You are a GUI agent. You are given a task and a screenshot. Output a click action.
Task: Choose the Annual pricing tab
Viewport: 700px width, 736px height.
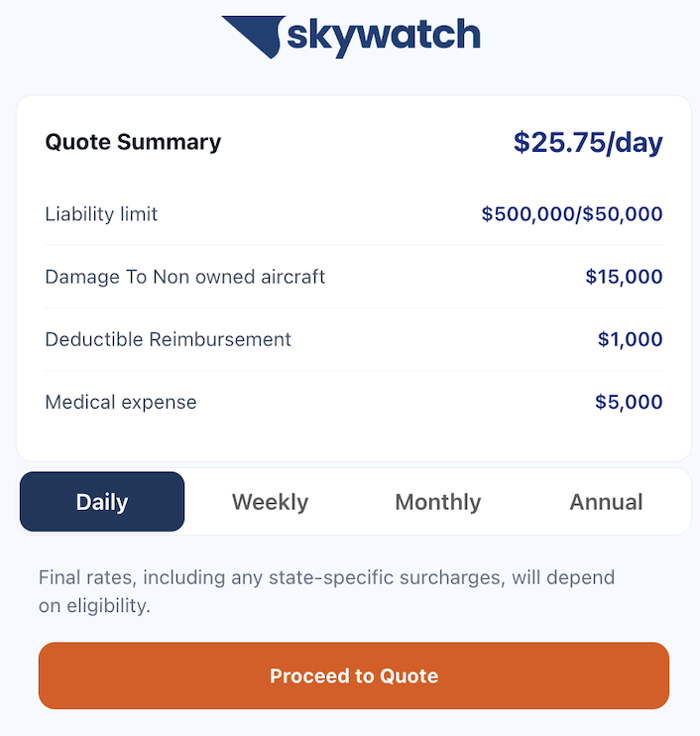(x=606, y=502)
